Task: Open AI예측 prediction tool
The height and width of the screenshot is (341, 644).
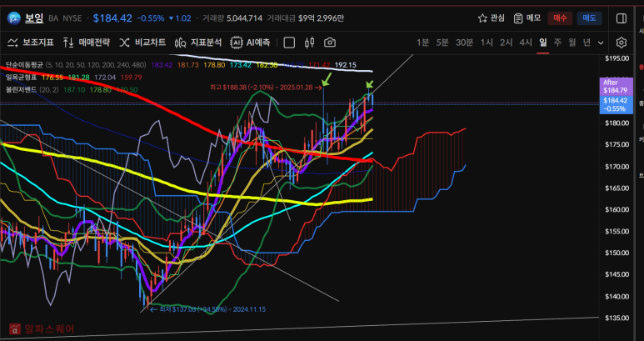Action: pos(251,43)
